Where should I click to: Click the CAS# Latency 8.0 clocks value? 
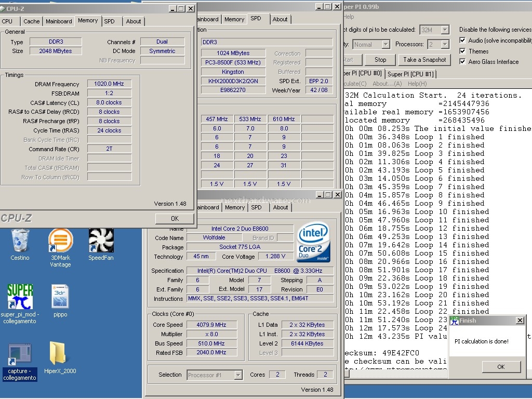coord(109,102)
